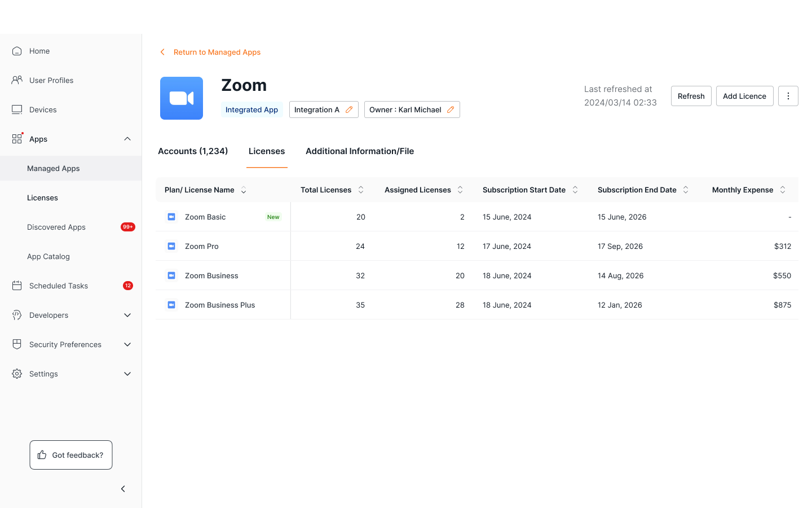Click Return to Managed Apps link
The height and width of the screenshot is (508, 812).
pyautogui.click(x=217, y=52)
